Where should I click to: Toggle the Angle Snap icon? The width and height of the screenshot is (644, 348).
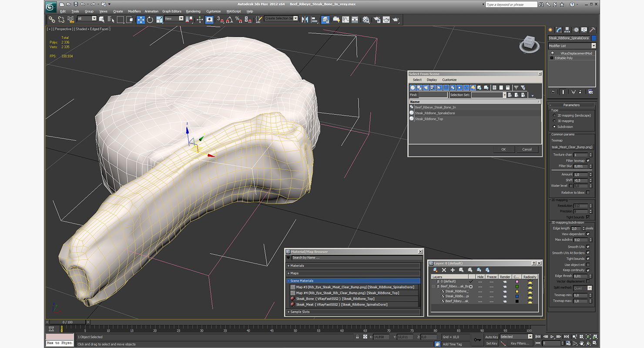pyautogui.click(x=229, y=20)
